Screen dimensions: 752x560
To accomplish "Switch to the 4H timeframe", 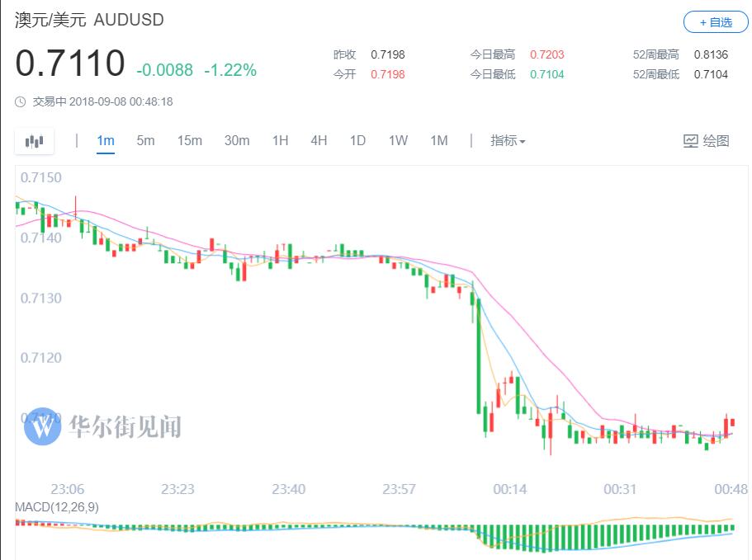I will point(319,141).
